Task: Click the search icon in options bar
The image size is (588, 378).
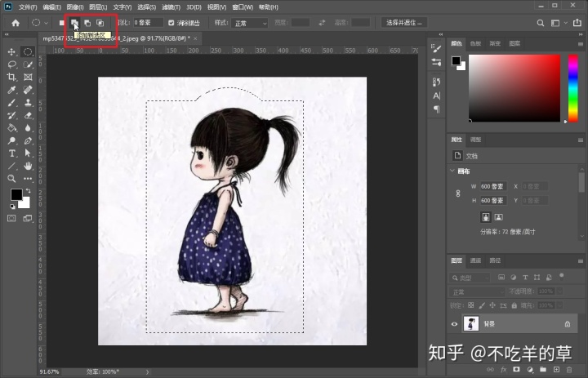Action: tap(541, 23)
